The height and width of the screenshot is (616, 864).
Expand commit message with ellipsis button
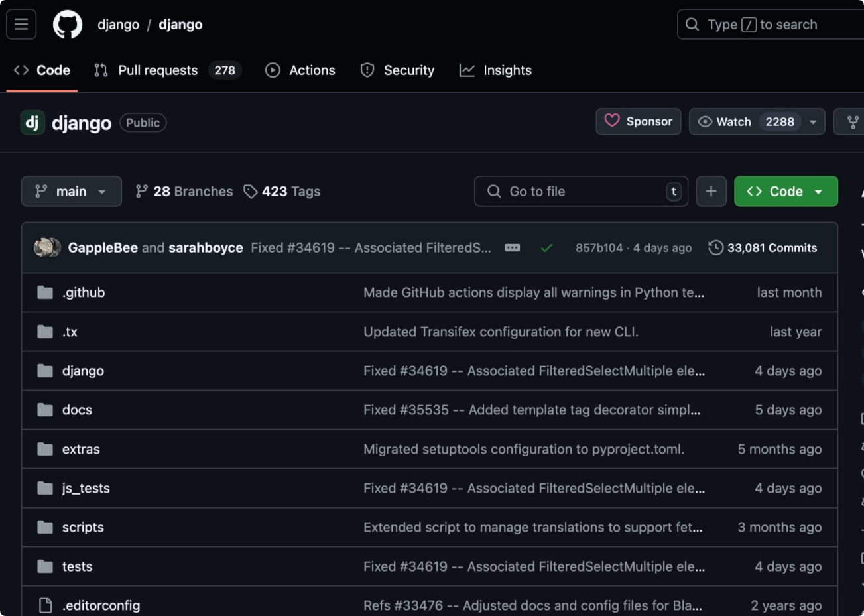click(x=512, y=247)
